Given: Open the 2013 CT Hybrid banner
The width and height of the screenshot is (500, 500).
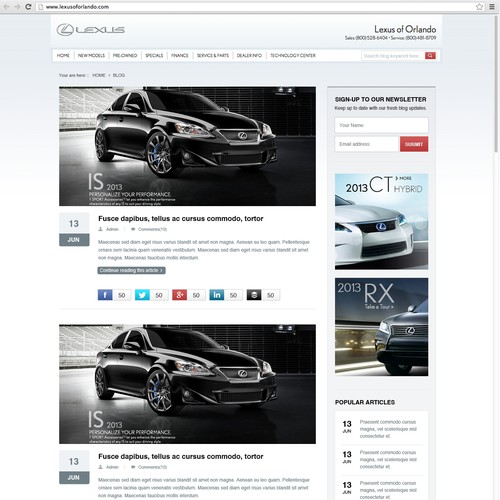Looking at the screenshot, I should point(381,221).
